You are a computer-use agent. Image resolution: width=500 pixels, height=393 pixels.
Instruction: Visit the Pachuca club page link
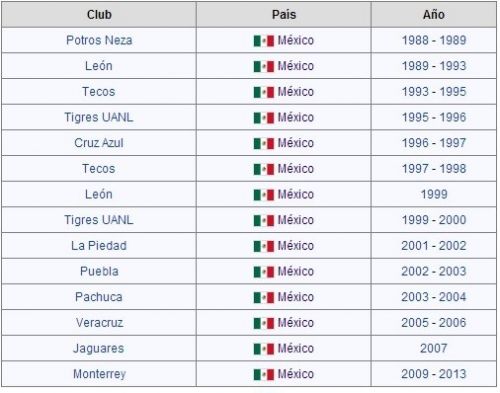pyautogui.click(x=99, y=297)
